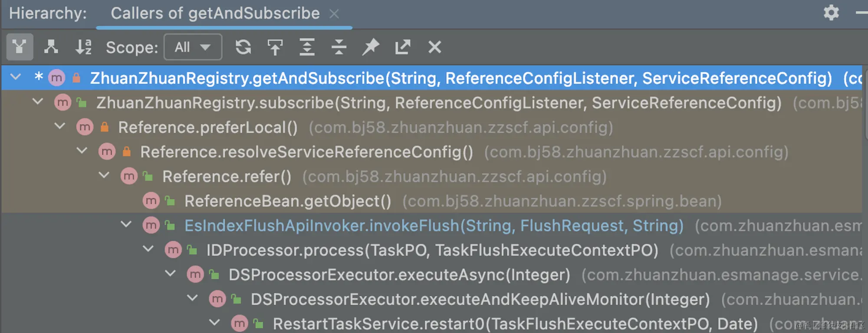Close the Callers of getAndSubscribe tab
The height and width of the screenshot is (333, 868).
tap(334, 14)
